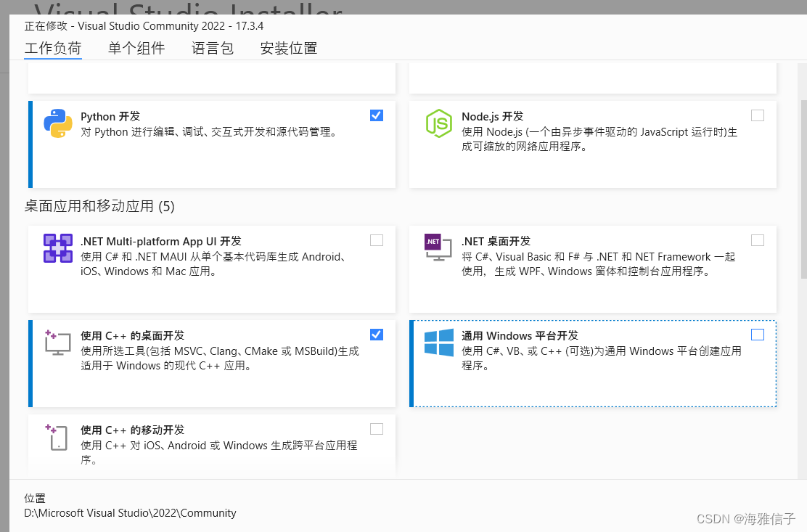Viewport: 807px width, 532px height.
Task: Tick the 通用 Windows 平台开发 checkbox
Action: [x=758, y=335]
